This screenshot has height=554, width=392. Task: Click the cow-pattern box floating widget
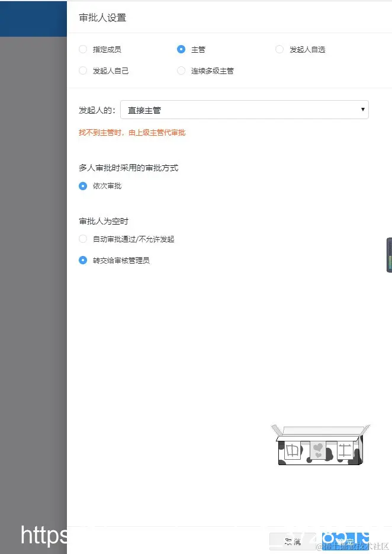click(320, 445)
